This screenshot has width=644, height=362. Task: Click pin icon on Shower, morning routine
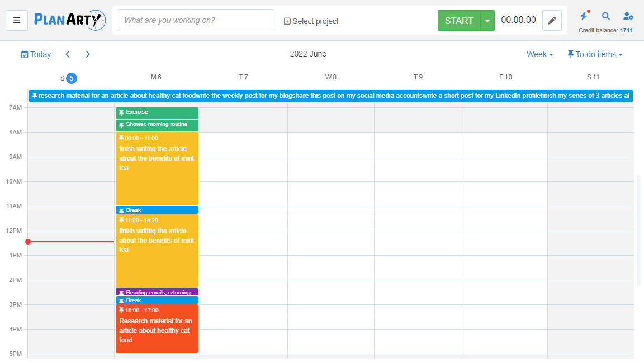pyautogui.click(x=121, y=125)
